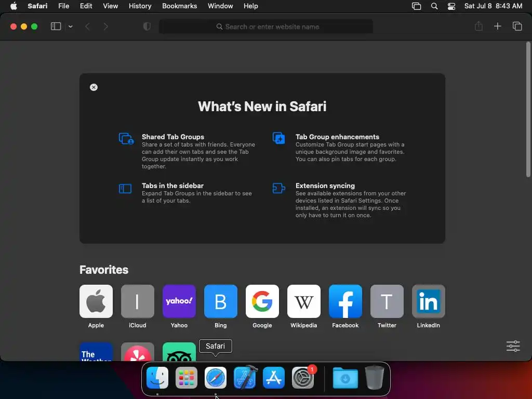
Task: Toggle the Safari sidebar button
Action: [56, 26]
